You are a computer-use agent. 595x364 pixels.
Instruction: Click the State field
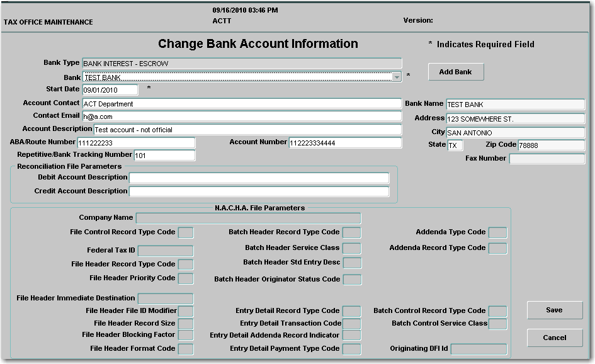pyautogui.click(x=455, y=145)
